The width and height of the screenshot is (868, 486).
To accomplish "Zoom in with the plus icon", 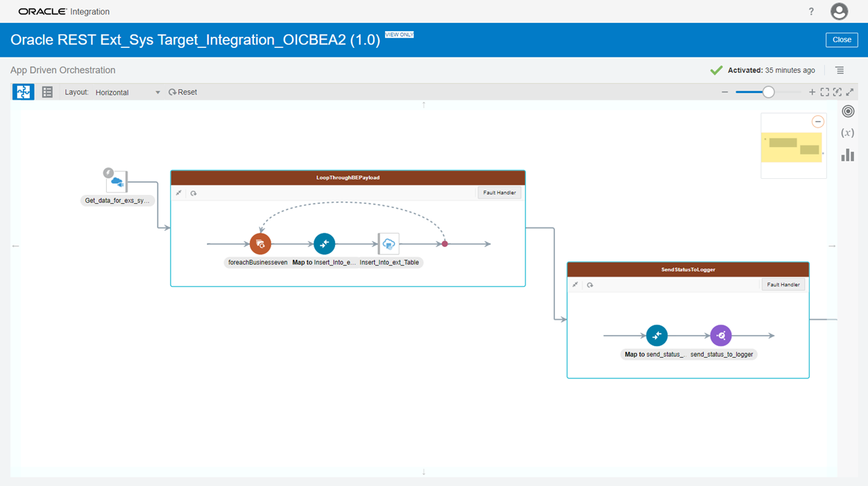I will click(x=812, y=92).
